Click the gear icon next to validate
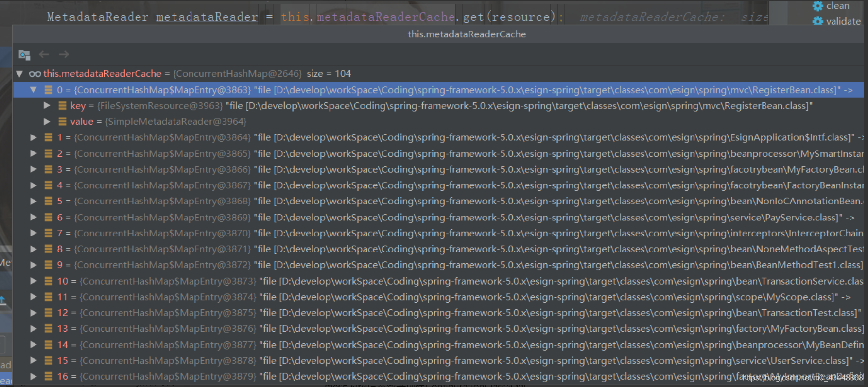The image size is (868, 387). [x=818, y=21]
